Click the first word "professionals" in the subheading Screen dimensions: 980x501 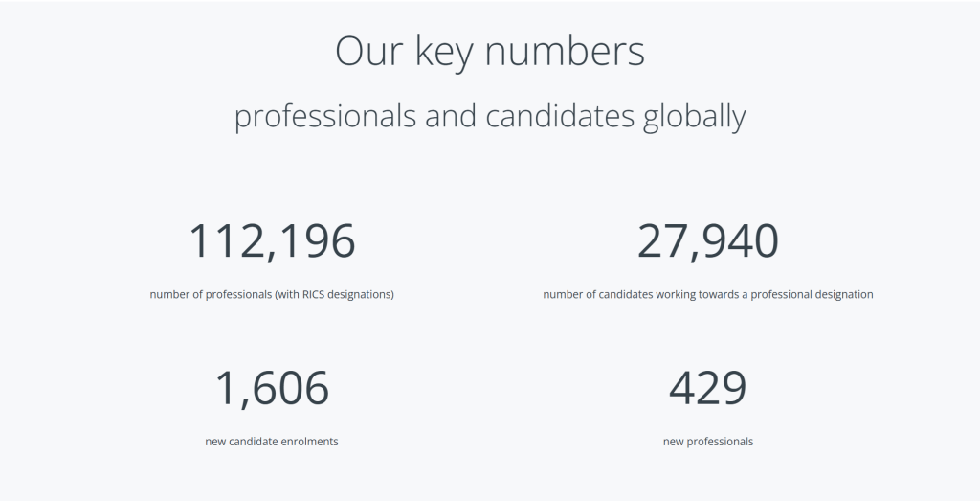click(x=325, y=116)
